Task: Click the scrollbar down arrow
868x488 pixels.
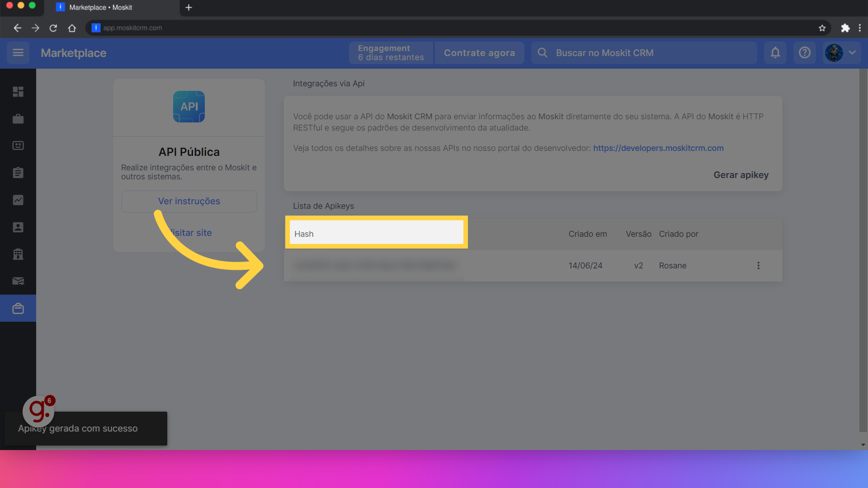Action: coord(863,445)
